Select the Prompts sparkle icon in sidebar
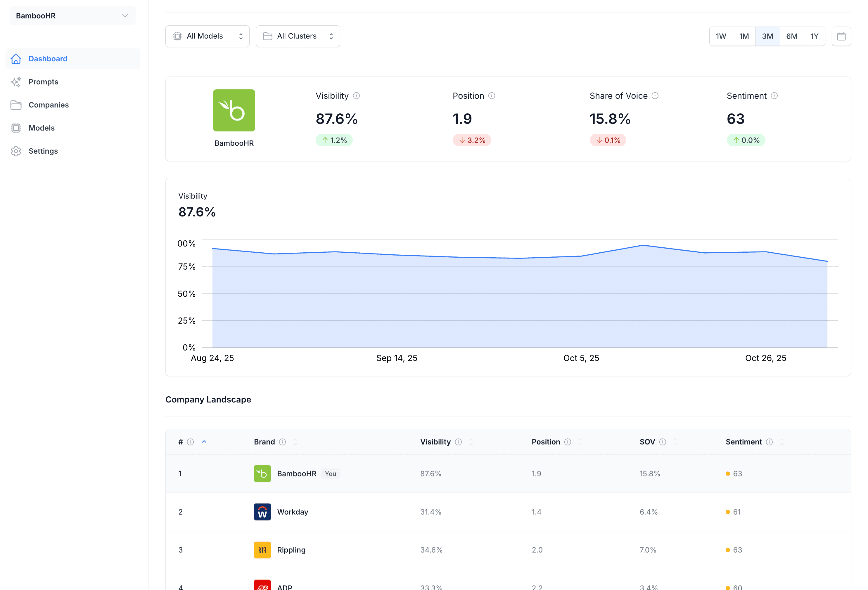The height and width of the screenshot is (590, 868). (x=16, y=82)
